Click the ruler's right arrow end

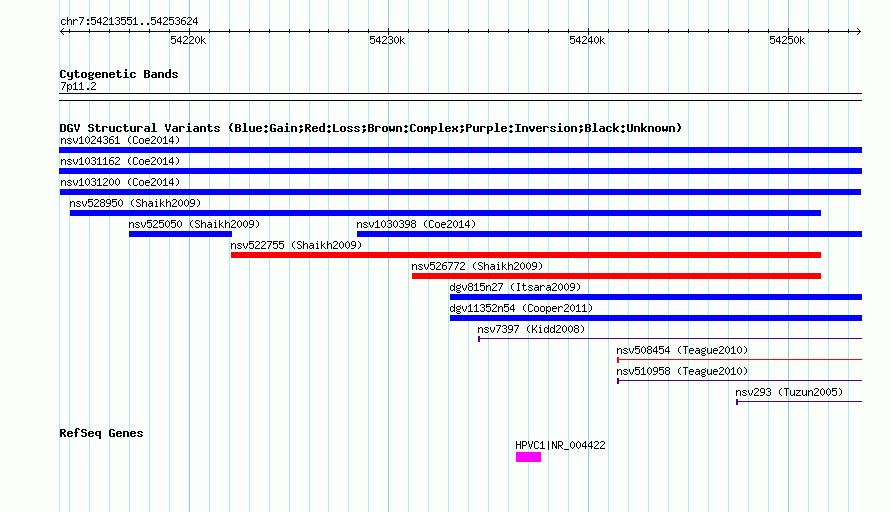pyautogui.click(x=859, y=32)
